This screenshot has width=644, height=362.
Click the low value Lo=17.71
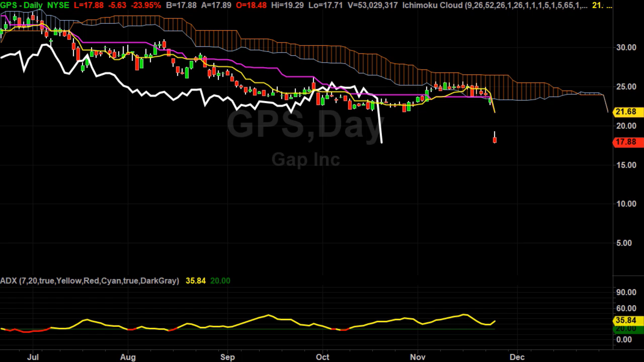click(325, 5)
